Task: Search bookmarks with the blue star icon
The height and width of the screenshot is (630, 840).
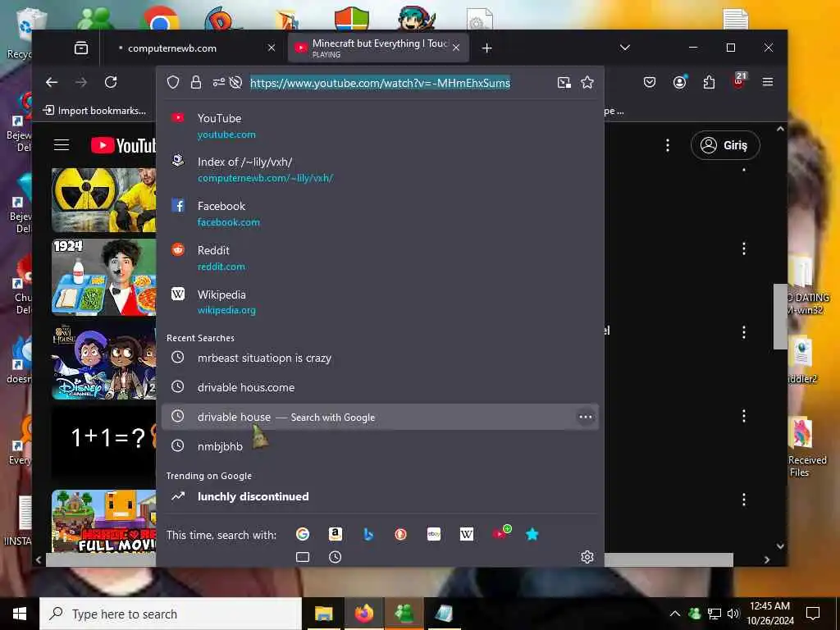Action: pyautogui.click(x=532, y=534)
